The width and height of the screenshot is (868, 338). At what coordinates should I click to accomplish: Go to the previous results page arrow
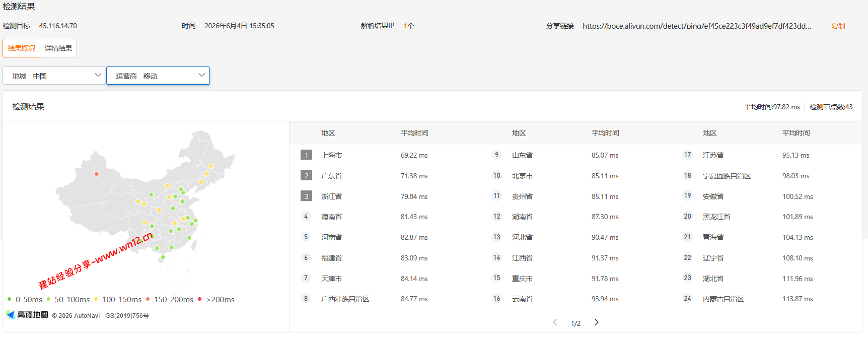tap(555, 322)
